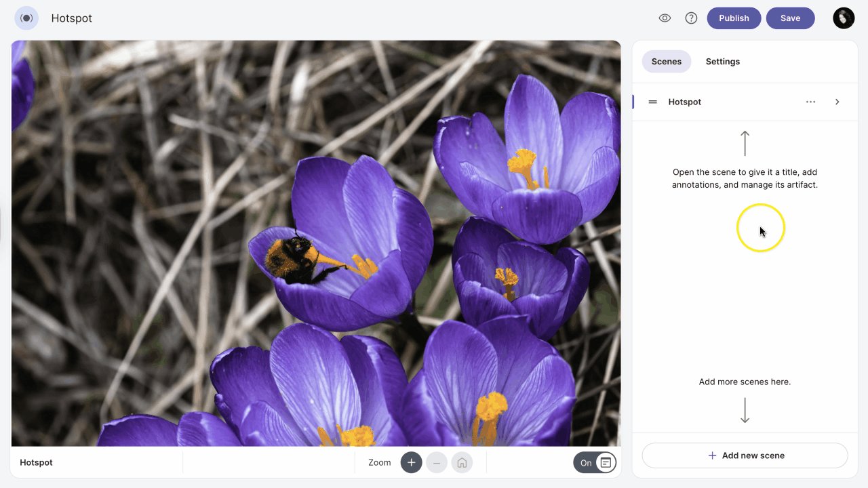Zoom out with the minus button

pyautogui.click(x=437, y=463)
